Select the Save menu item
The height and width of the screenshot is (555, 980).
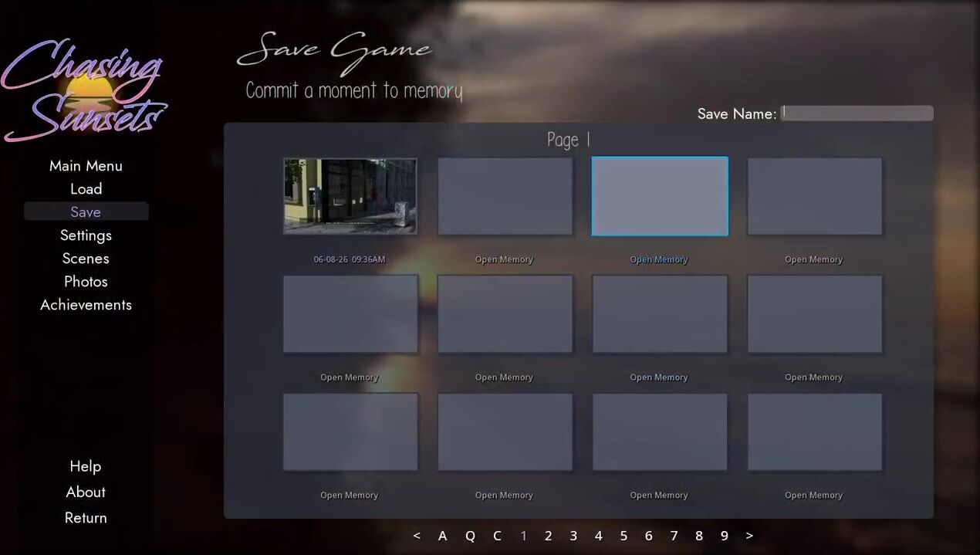pyautogui.click(x=86, y=212)
